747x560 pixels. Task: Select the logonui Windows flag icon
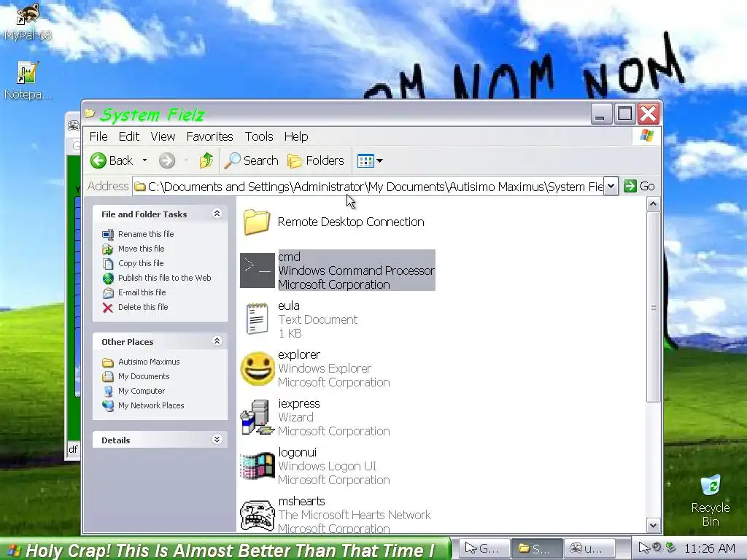click(258, 466)
